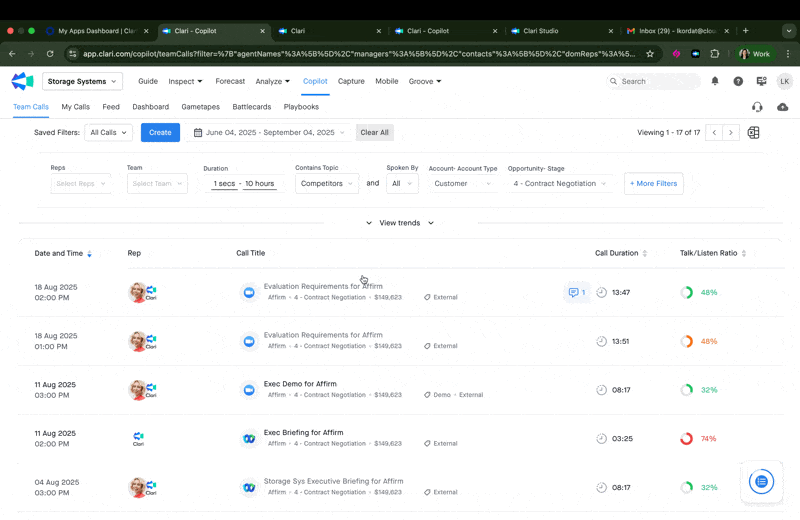Go to previous results page
Screen dimensions: 800x520
click(x=714, y=133)
